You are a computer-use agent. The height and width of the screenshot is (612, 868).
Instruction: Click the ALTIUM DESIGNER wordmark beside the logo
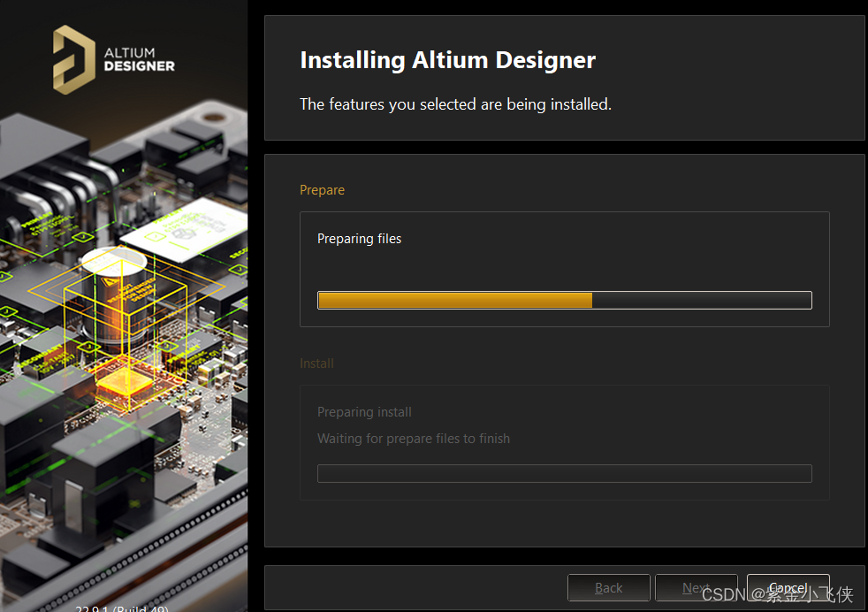tap(139, 59)
